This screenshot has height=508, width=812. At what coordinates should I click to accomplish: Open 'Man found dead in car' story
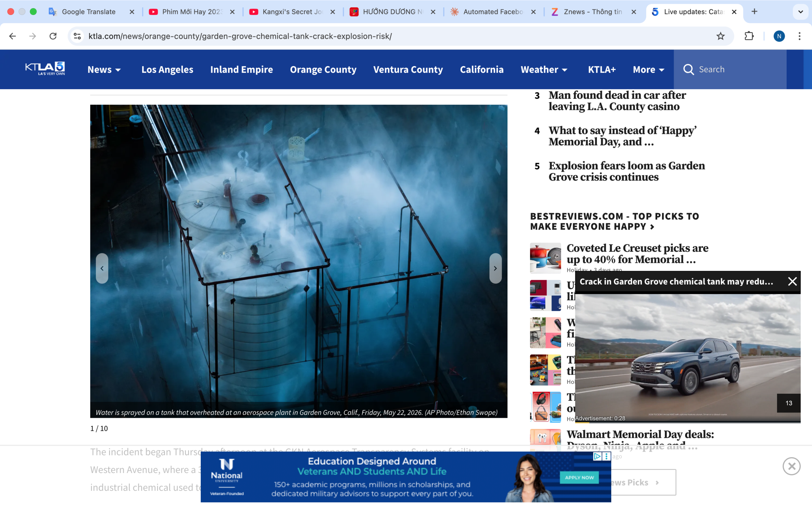coord(617,101)
